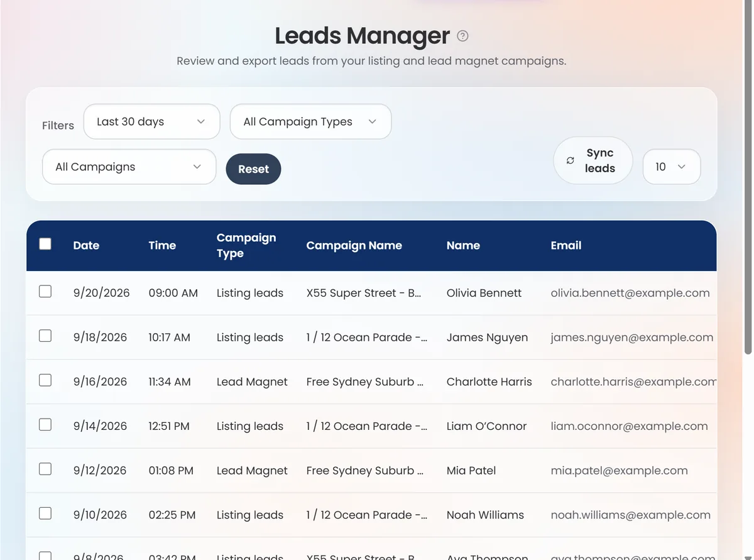
Task: Click the time 09:00 AM
Action: [173, 293]
